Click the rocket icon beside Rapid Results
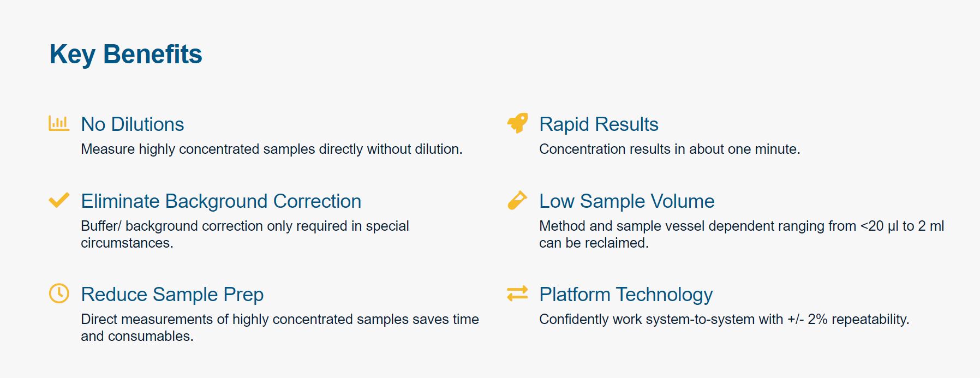The image size is (980, 378). (517, 123)
